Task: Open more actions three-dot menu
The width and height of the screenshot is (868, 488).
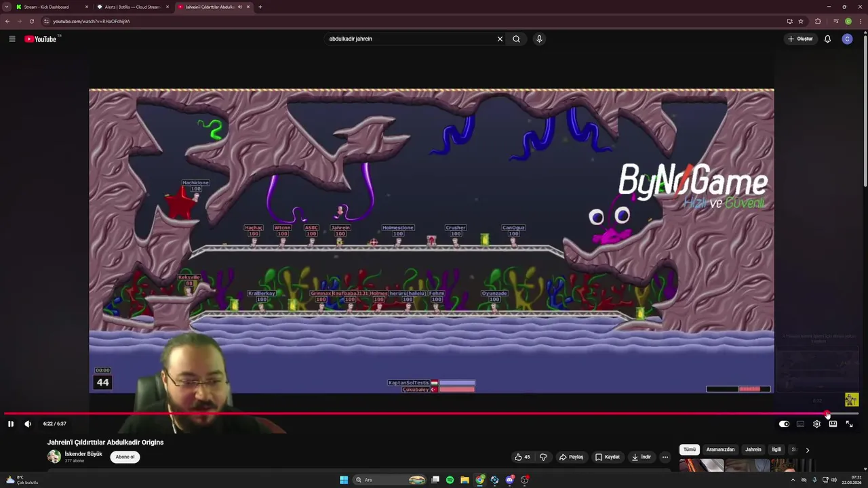Action: pos(665,457)
